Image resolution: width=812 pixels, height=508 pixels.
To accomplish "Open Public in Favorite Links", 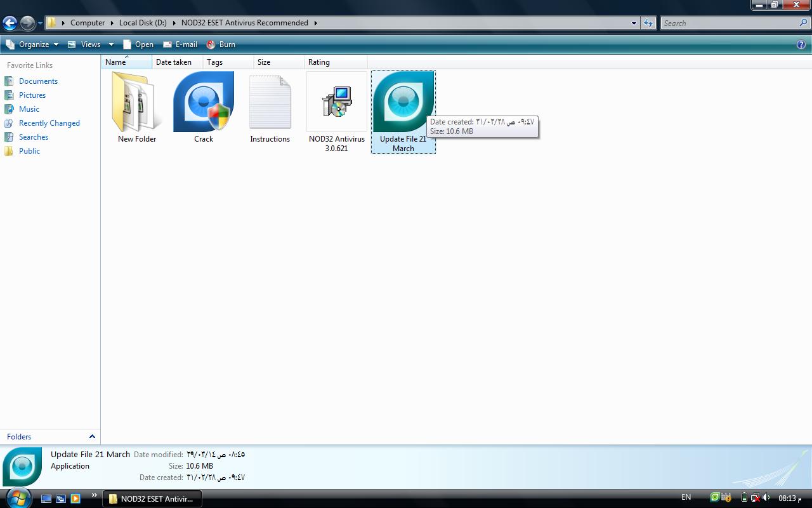I will coord(29,151).
